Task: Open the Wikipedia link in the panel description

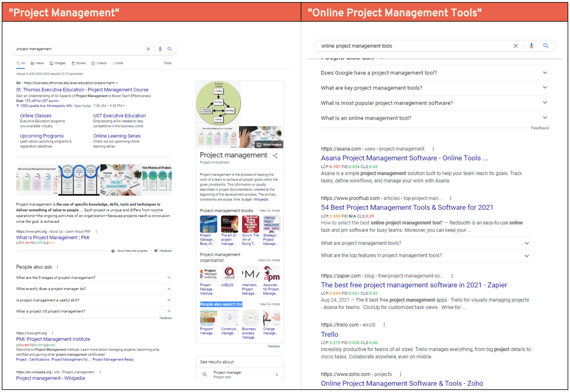Action: (x=261, y=200)
